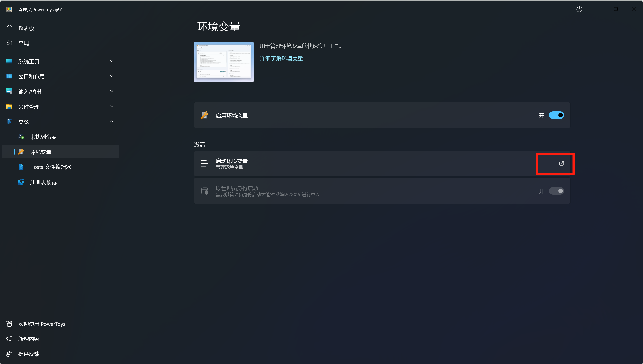Viewport: 643px width, 364px height.
Task: Click the PowerToys app logo icon
Action: point(9,9)
